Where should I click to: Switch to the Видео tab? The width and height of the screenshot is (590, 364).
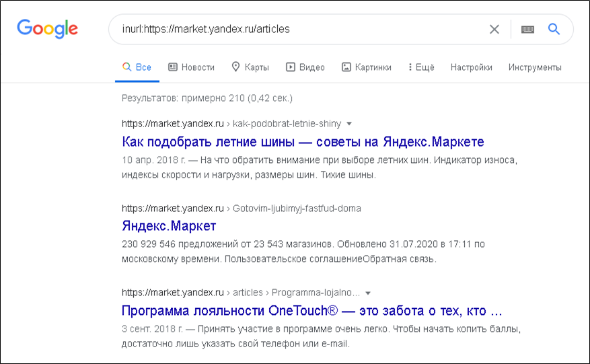305,67
